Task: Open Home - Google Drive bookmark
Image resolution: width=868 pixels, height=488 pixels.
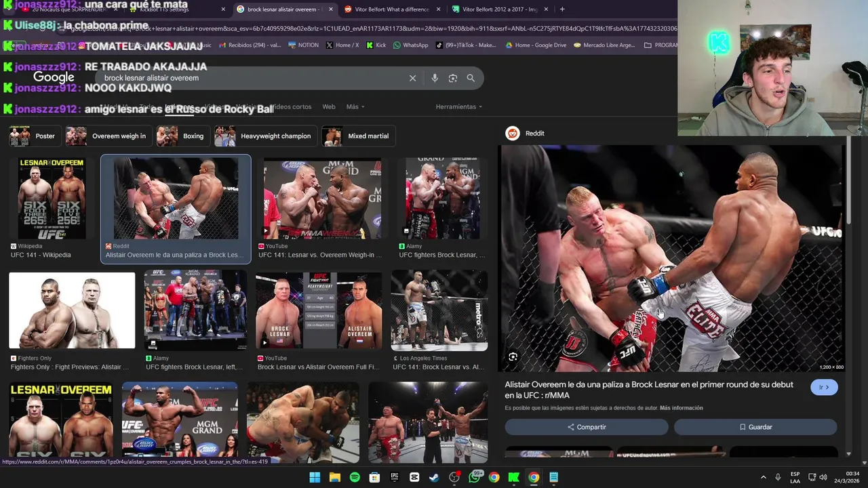Action: (x=536, y=45)
